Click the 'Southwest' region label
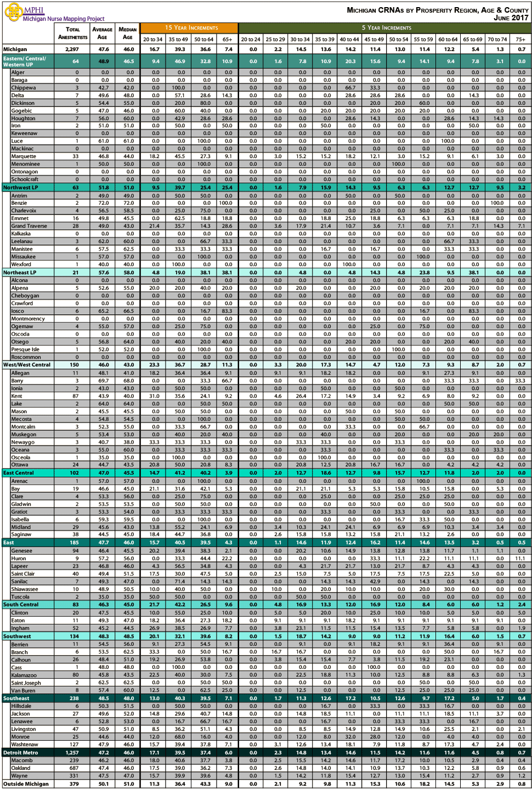This screenshot has width=532, height=789. tap(17, 636)
